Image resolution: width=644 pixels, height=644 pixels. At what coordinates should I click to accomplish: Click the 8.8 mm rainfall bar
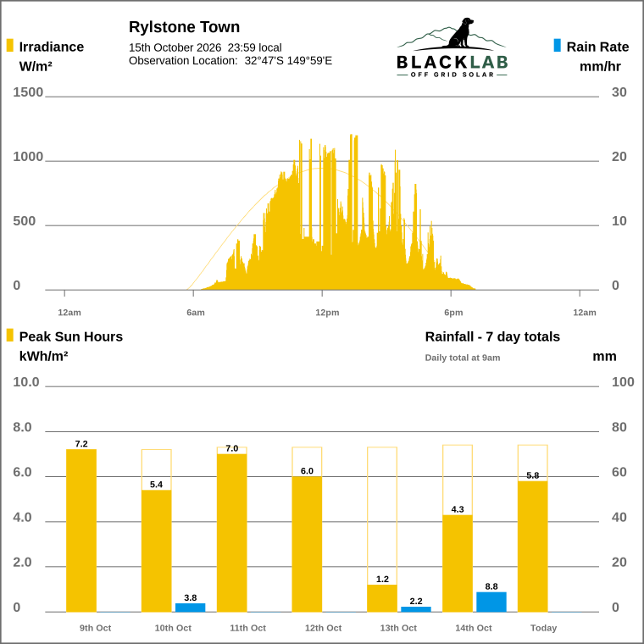(491, 602)
